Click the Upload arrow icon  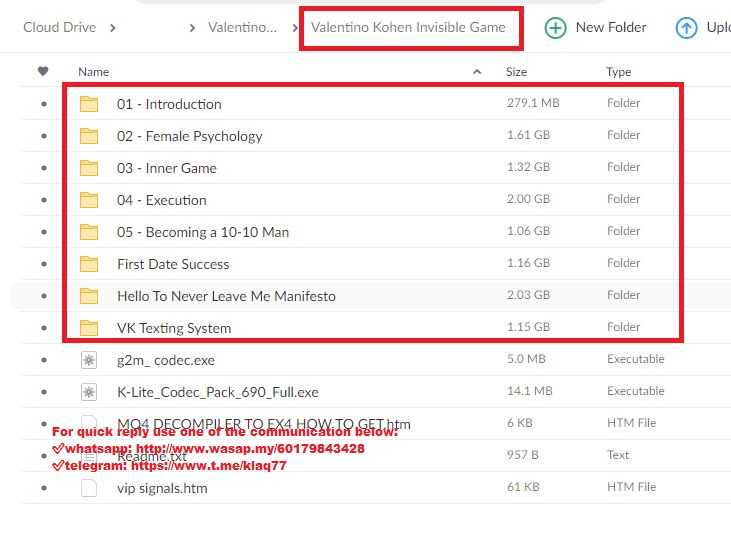click(x=686, y=28)
